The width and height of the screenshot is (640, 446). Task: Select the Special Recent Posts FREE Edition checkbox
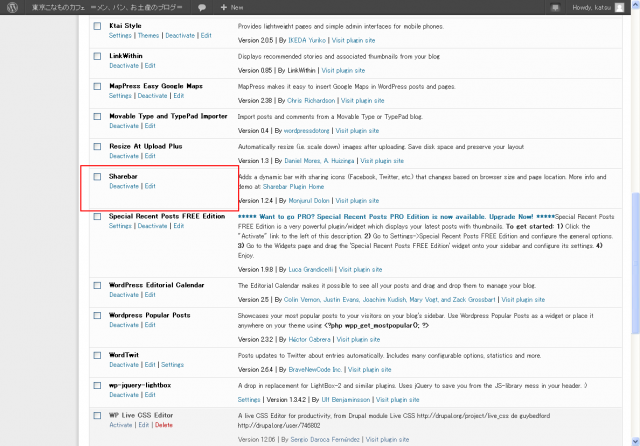97,217
